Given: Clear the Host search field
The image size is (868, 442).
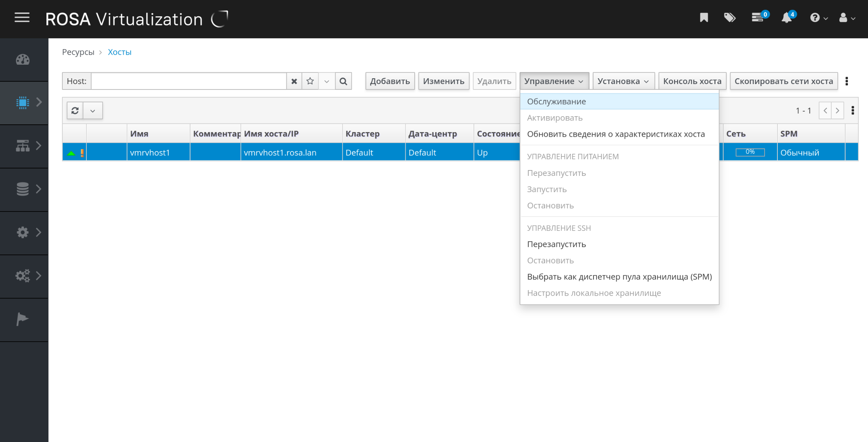Looking at the screenshot, I should (x=294, y=81).
